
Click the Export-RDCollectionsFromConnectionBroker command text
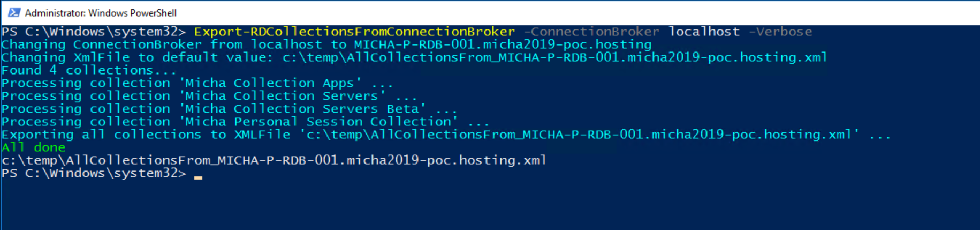[x=354, y=32]
